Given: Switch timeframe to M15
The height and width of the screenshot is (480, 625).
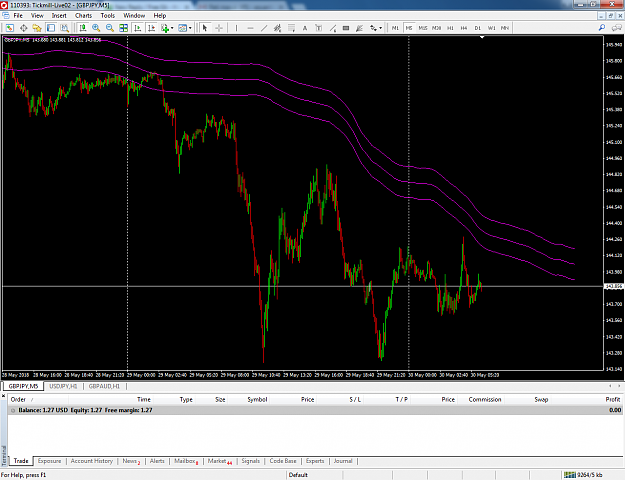Looking at the screenshot, I should pyautogui.click(x=423, y=28).
